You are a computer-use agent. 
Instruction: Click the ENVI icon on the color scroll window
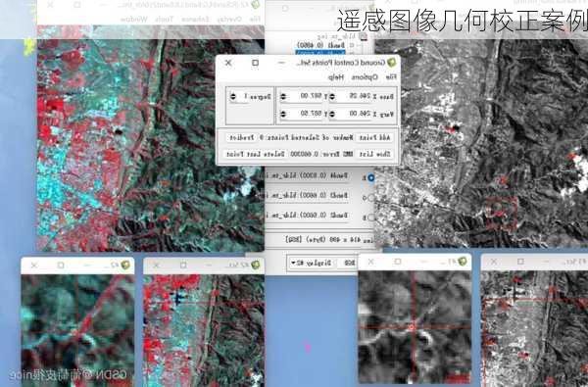click(256, 266)
